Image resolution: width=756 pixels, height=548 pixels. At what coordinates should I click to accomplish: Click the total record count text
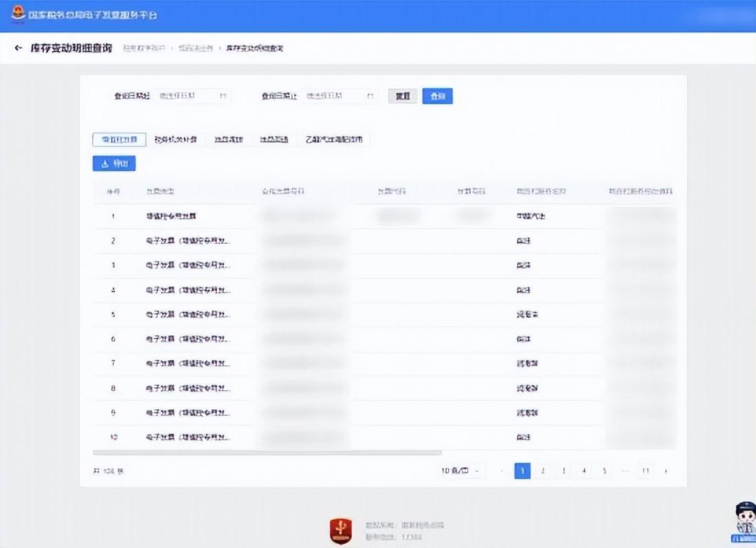(109, 471)
